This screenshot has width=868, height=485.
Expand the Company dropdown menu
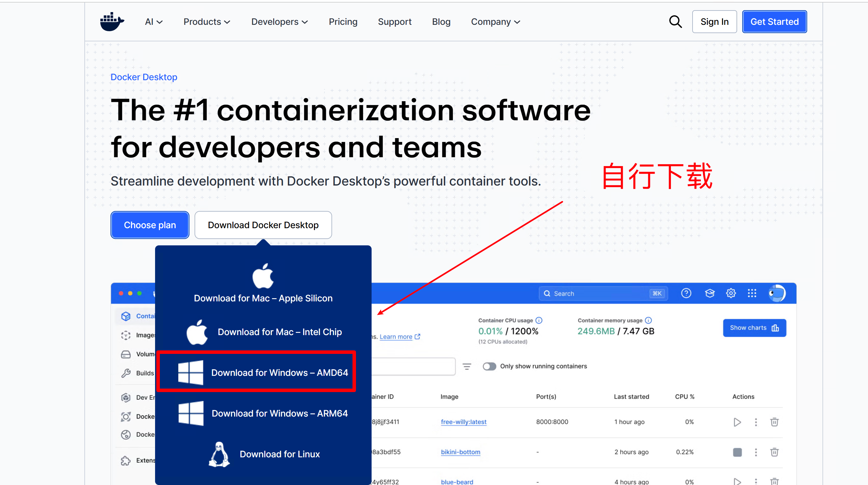click(495, 22)
